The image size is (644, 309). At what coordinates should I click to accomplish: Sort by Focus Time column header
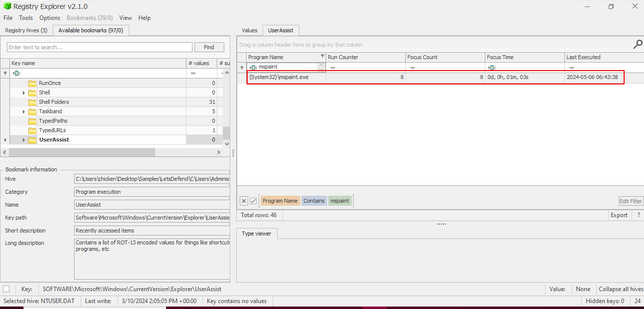(525, 57)
